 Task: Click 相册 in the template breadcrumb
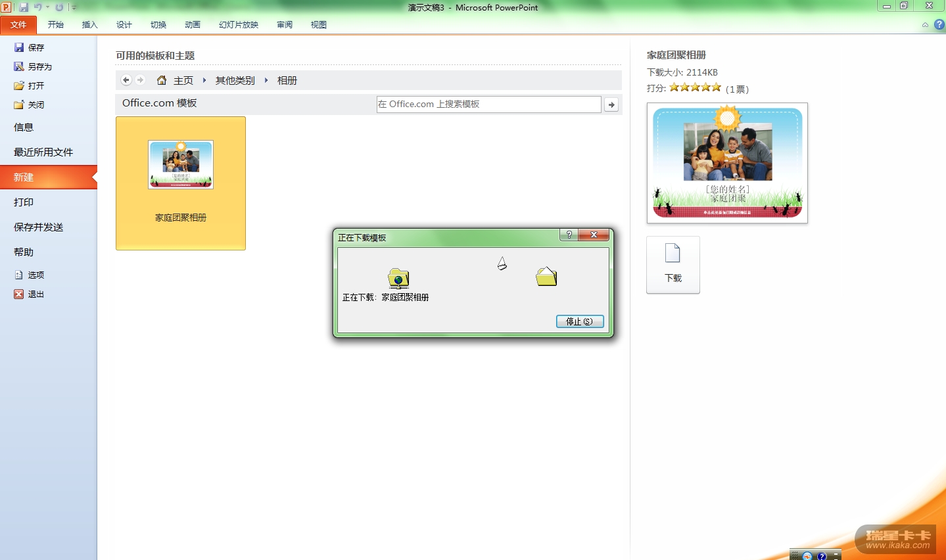pyautogui.click(x=287, y=80)
